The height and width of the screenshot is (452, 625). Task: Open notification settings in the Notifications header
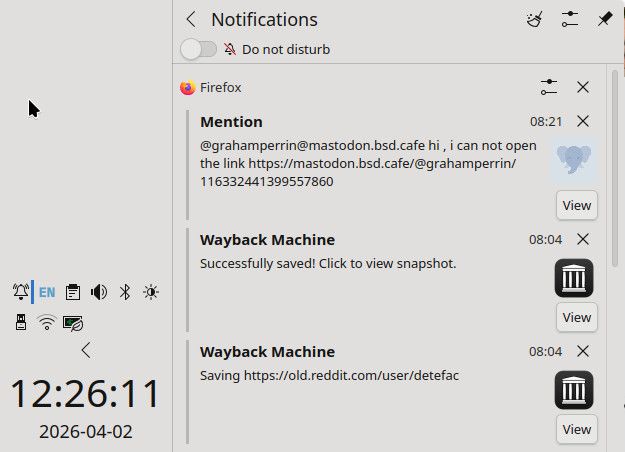[570, 19]
